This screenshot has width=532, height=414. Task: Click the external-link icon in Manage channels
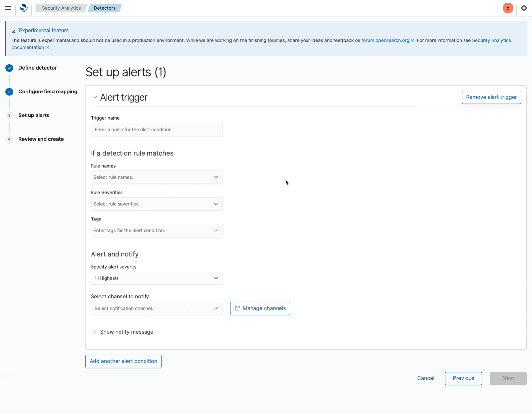coord(238,308)
